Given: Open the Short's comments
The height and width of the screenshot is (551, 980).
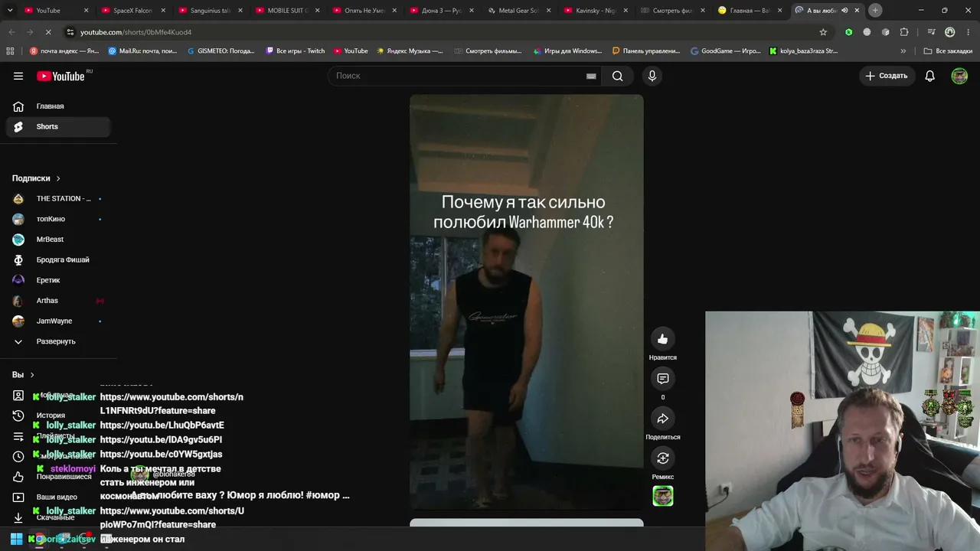Looking at the screenshot, I should coord(663,379).
